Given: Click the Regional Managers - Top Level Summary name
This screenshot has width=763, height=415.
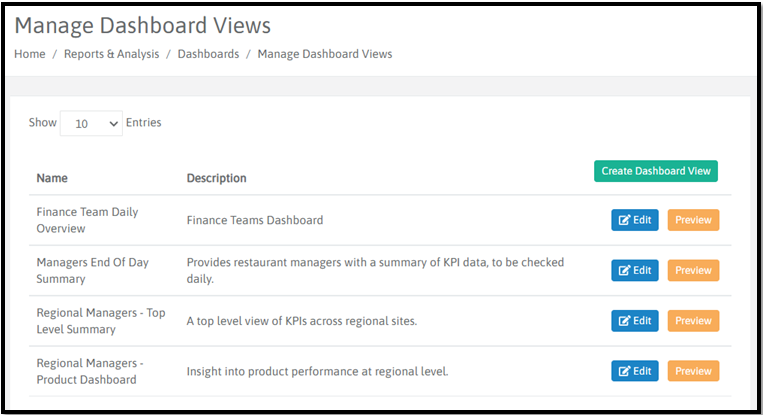Looking at the screenshot, I should tap(100, 321).
